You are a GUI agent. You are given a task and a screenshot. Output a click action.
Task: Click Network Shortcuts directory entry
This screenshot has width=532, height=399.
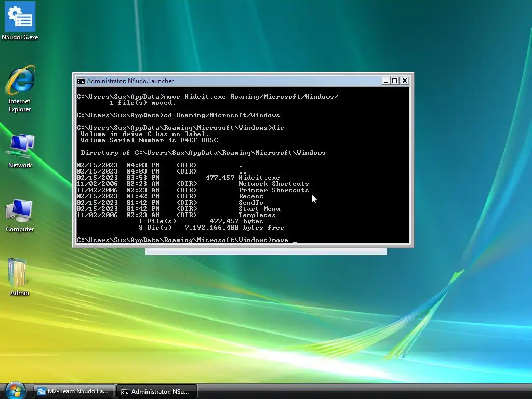click(273, 184)
